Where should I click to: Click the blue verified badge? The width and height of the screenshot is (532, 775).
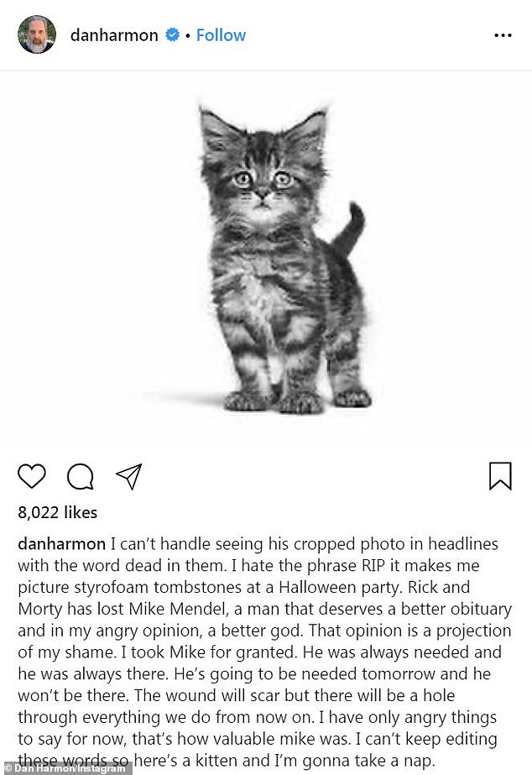click(173, 35)
